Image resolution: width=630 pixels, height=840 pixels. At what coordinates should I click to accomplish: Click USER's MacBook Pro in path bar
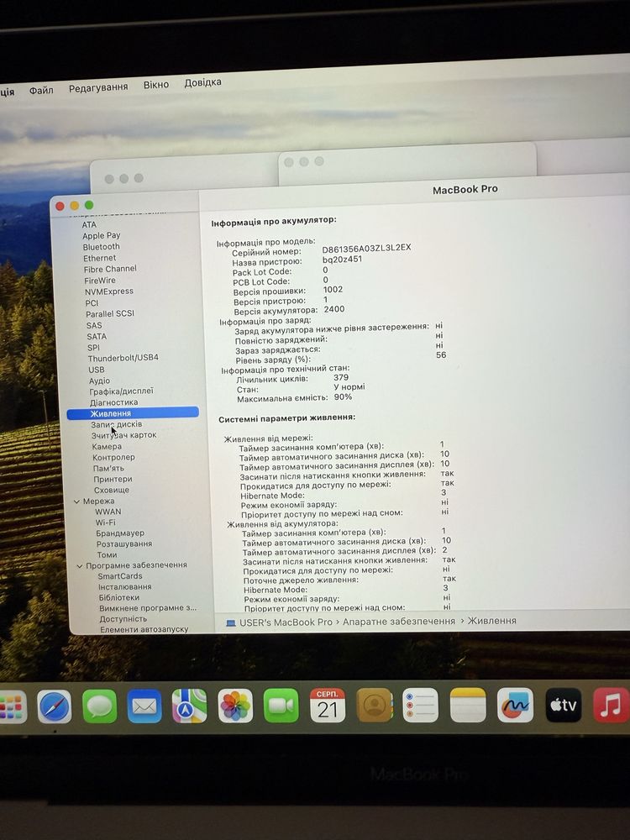(x=286, y=622)
